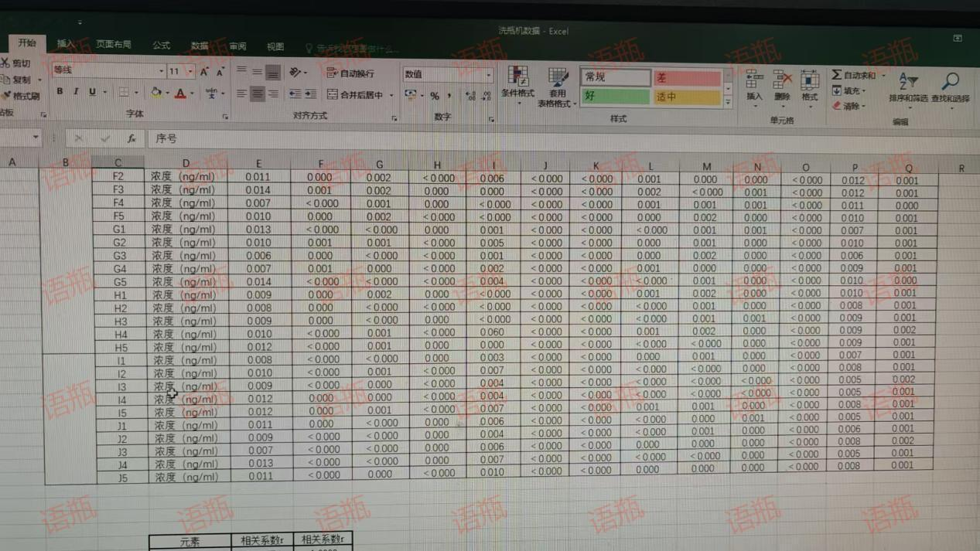Click the Find and Select magnifier icon
The height and width of the screenshot is (551, 980).
[x=950, y=81]
